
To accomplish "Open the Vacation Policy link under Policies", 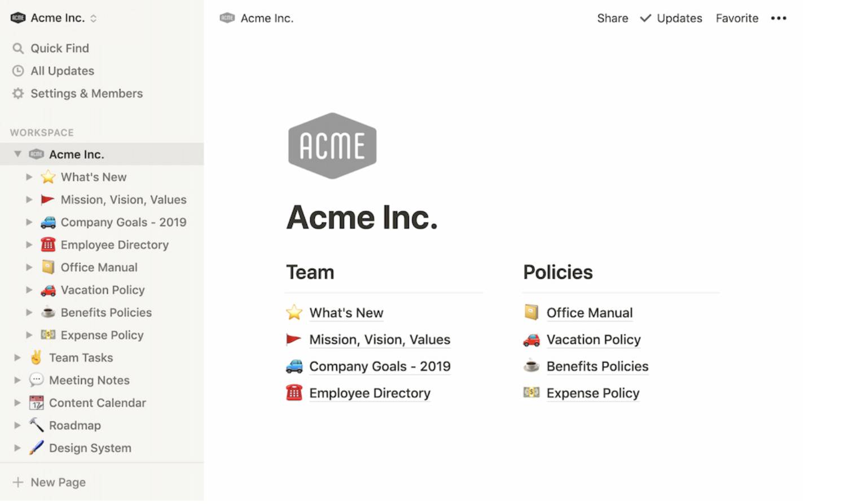I will (594, 340).
